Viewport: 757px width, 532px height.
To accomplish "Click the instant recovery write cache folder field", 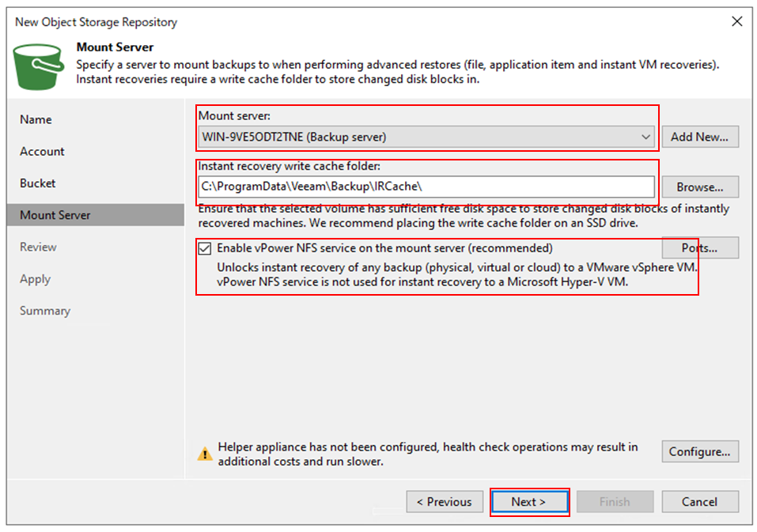I will tap(426, 187).
